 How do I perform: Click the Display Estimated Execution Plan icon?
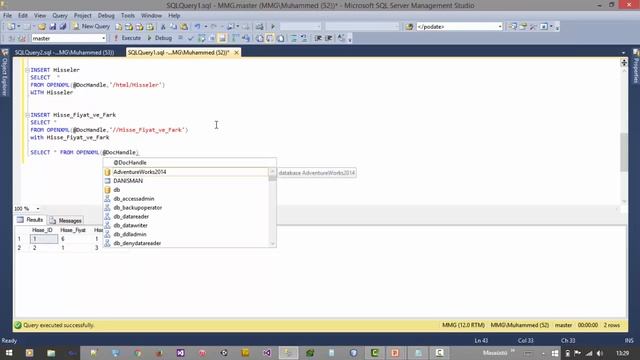pyautogui.click(x=202, y=38)
